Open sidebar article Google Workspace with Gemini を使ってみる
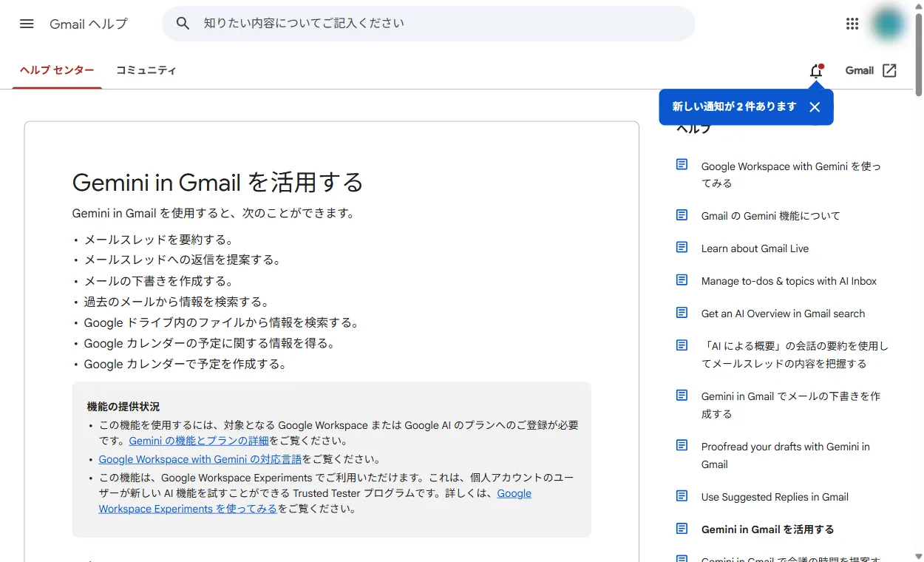Screen dimensions: 924x562 pos(791,175)
